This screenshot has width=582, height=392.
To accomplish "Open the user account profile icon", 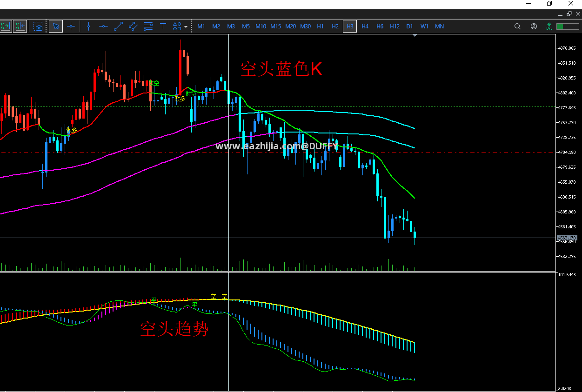I will tap(534, 27).
